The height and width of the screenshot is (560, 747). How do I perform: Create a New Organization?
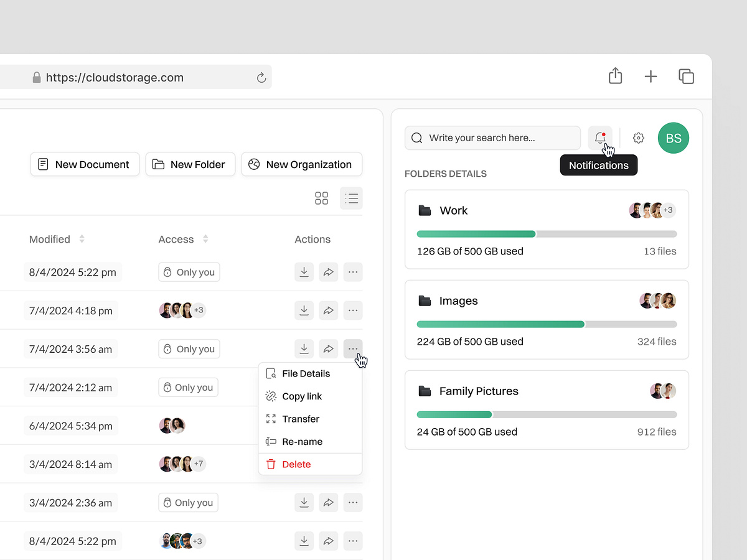(301, 164)
